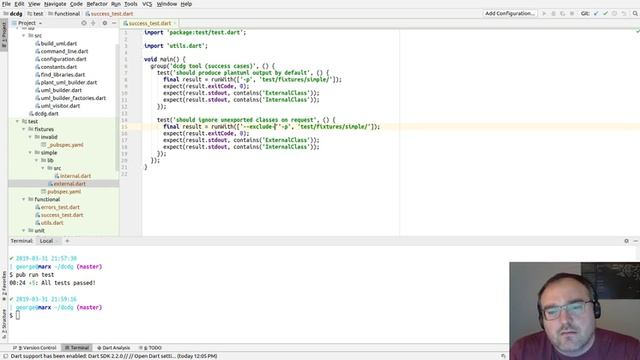
Task: Switch to Terminal tool window tab
Action: 77,348
